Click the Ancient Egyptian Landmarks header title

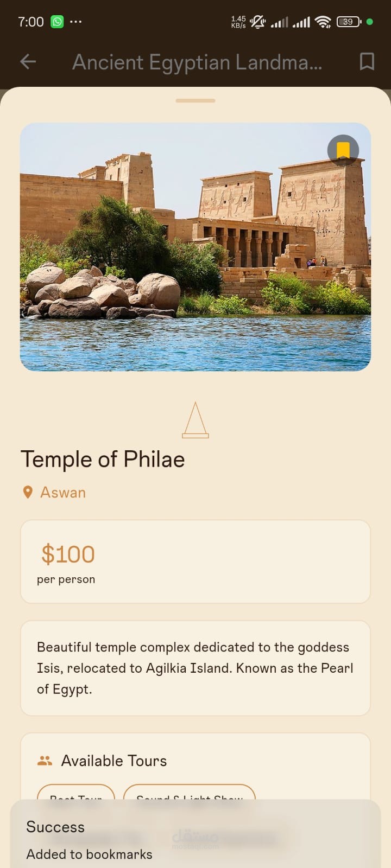tap(197, 62)
